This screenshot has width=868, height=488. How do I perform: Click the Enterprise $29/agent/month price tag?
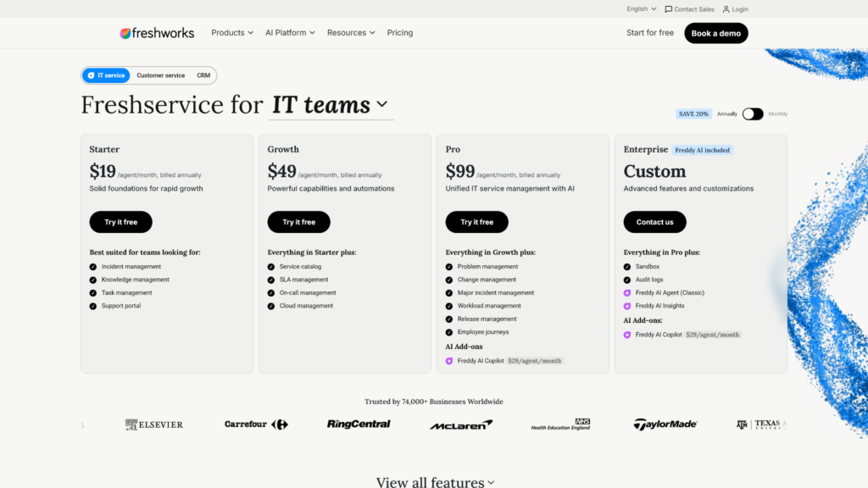pos(712,335)
